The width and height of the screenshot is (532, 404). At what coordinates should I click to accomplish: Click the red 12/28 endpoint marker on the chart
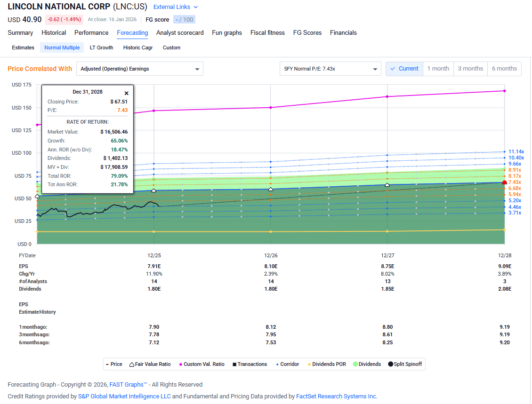(x=504, y=182)
